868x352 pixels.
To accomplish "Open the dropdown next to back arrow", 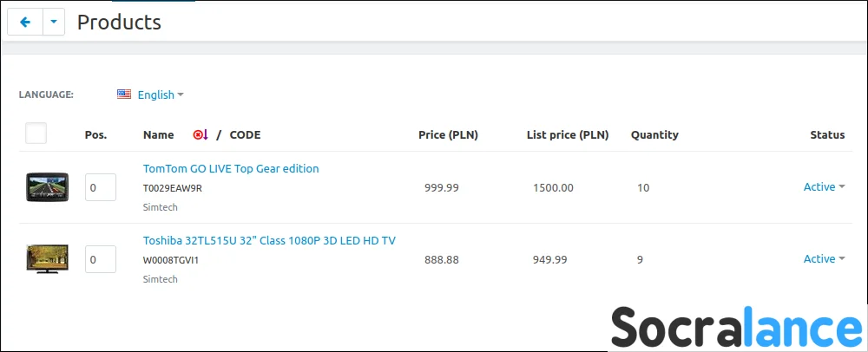I will tap(54, 22).
